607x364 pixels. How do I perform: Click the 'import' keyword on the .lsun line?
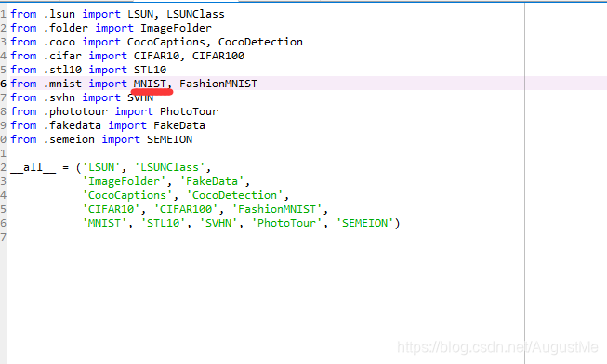101,14
